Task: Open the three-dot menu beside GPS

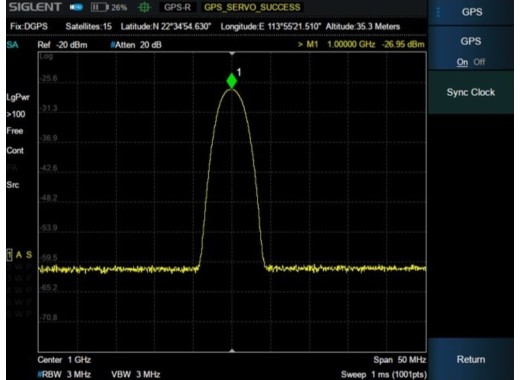Action: point(438,12)
